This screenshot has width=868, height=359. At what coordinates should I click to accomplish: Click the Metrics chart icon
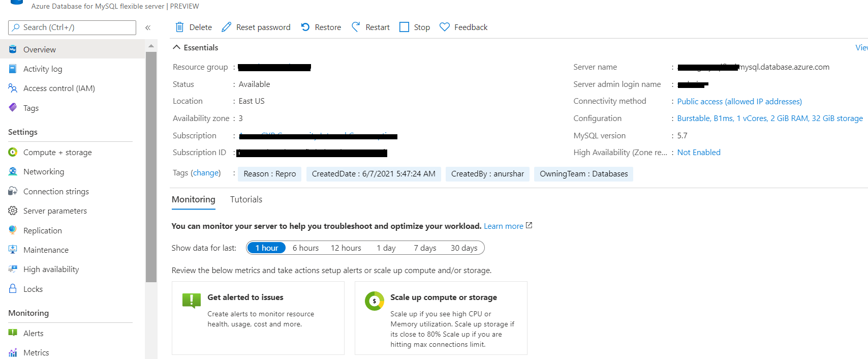[13, 352]
